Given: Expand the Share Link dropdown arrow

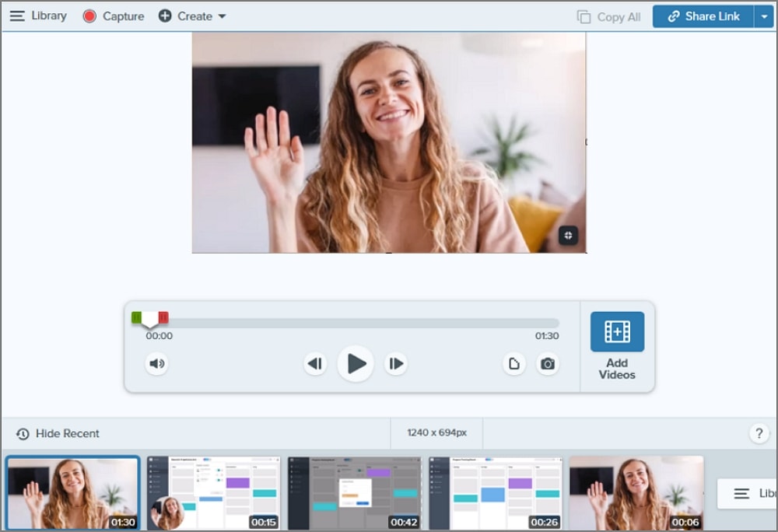Looking at the screenshot, I should pos(764,16).
